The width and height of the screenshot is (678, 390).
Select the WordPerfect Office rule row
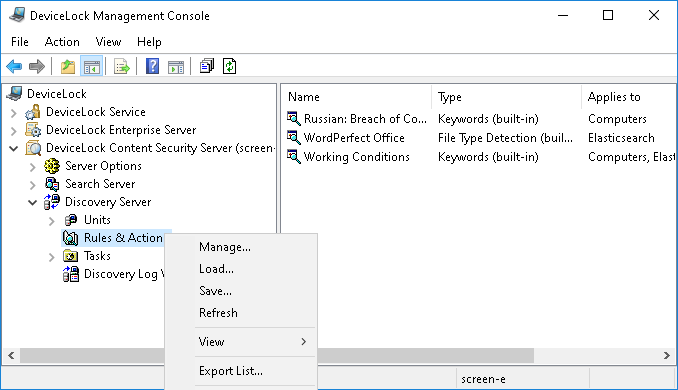point(354,138)
